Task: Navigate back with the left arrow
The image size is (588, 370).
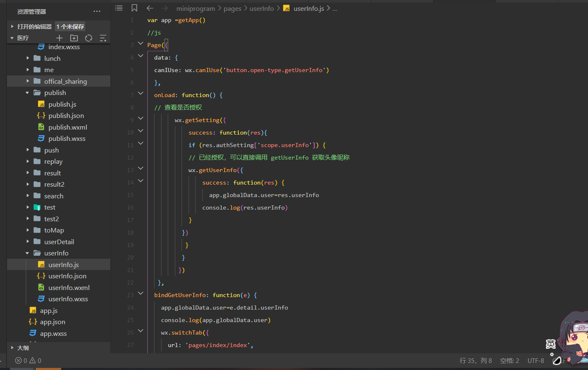Action: (x=150, y=8)
